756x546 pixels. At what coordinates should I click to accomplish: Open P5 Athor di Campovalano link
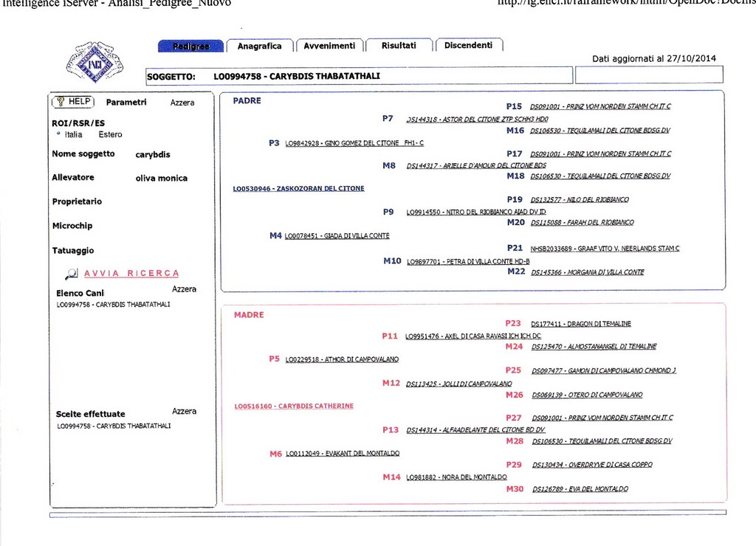[342, 359]
